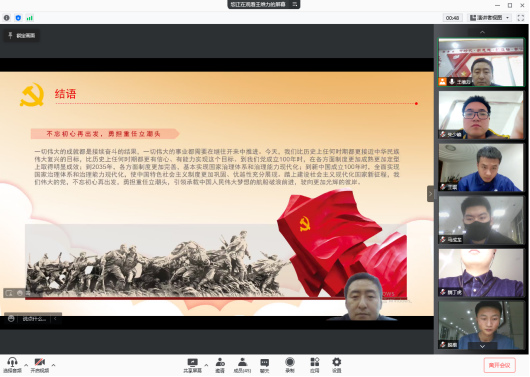
Task: Open the Settings (设置) gear
Action: (x=337, y=366)
